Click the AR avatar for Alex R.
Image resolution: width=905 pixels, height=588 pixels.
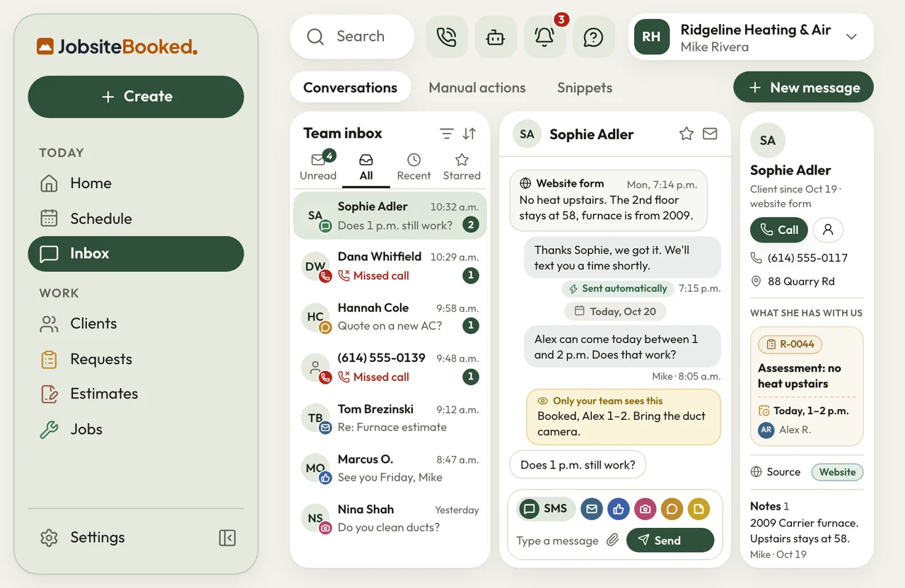click(766, 430)
